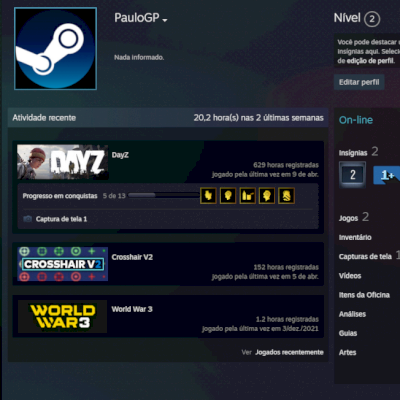Click the DayZ achievements progress bar
The height and width of the screenshot is (400, 400).
[x=163, y=195]
